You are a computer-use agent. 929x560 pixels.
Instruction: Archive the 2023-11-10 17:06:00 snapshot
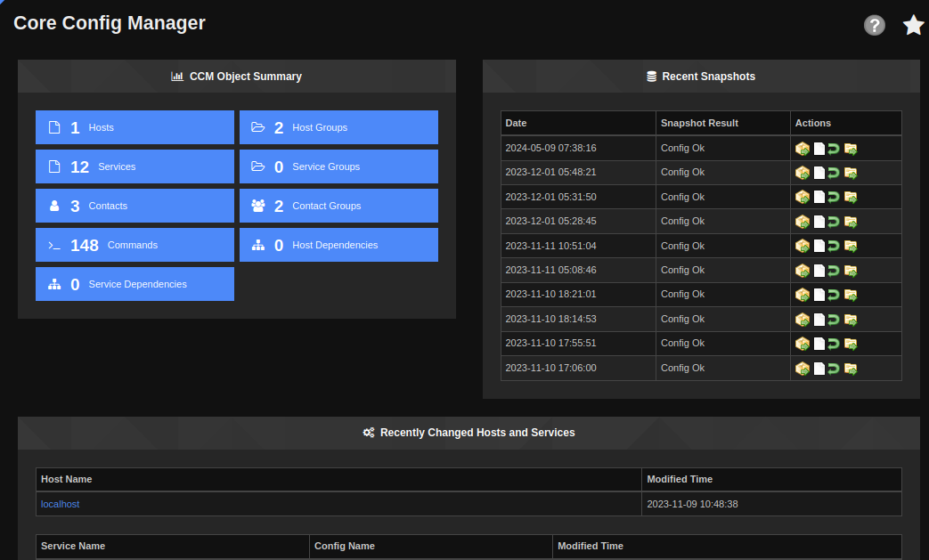pyautogui.click(x=851, y=369)
